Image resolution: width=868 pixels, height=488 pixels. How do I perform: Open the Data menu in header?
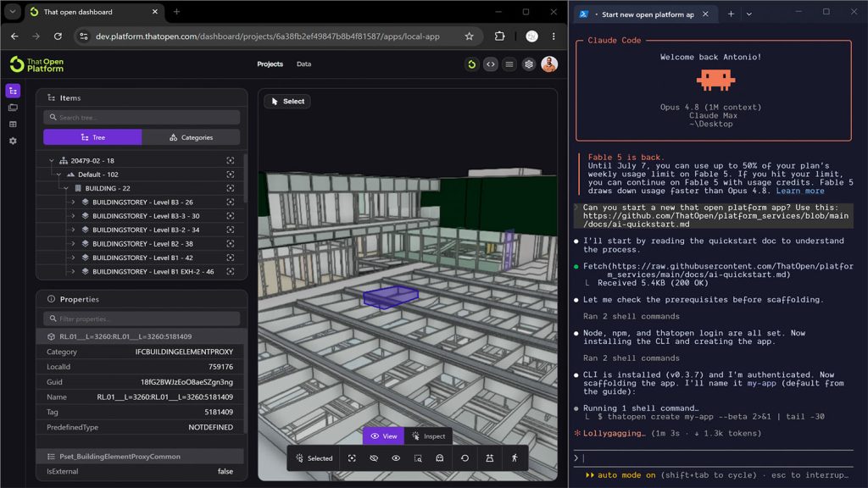(304, 64)
